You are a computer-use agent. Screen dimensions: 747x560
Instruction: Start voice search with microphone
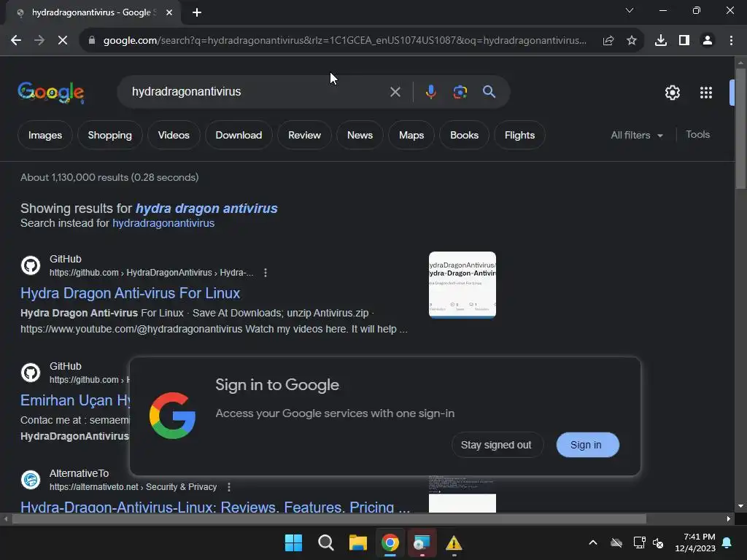point(430,92)
